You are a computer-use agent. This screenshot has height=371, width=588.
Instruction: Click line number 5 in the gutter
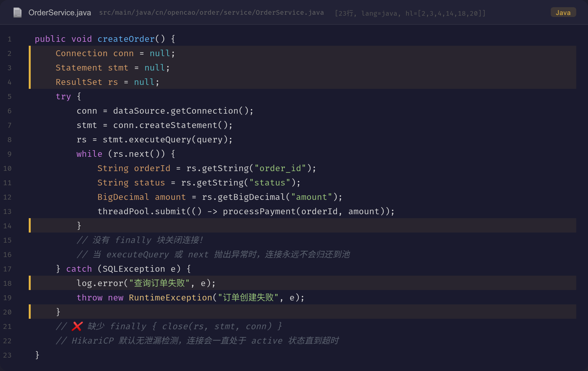(9, 97)
